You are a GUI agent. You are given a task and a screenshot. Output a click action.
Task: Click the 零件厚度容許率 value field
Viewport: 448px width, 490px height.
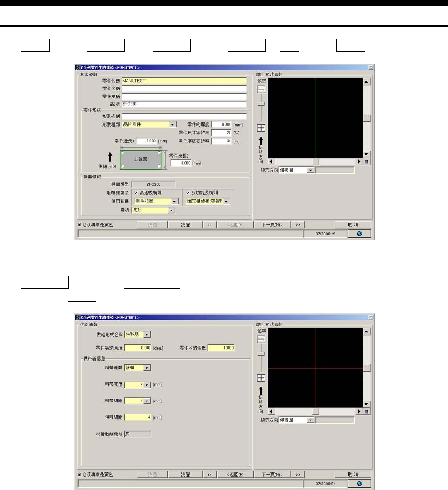coord(221,141)
